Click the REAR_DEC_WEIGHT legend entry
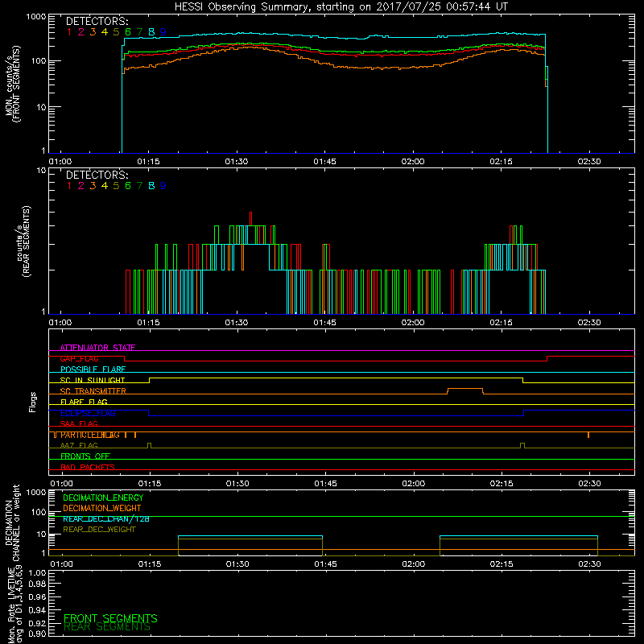 [x=99, y=530]
